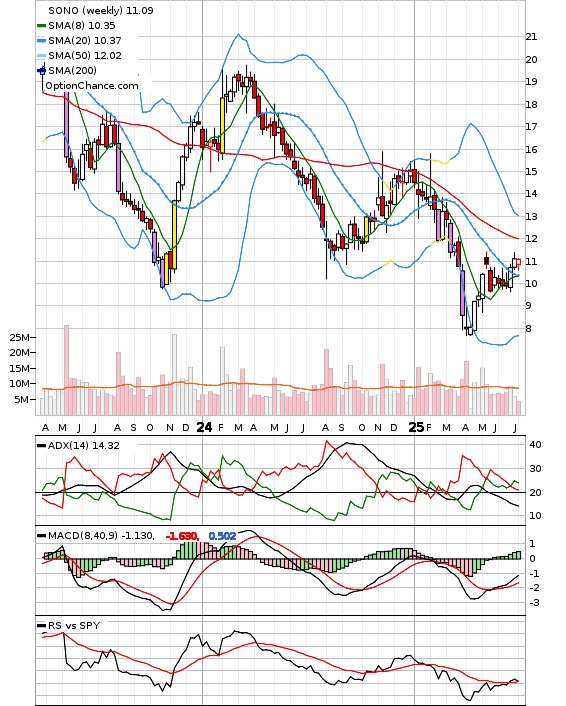The image size is (566, 706).
Task: Click the OptionChance.com watermark text
Action: click(x=92, y=86)
